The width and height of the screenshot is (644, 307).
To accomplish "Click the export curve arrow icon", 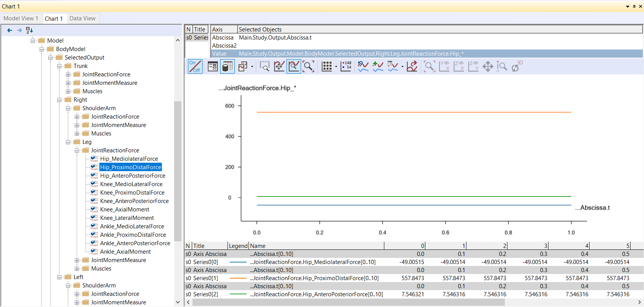I will click(x=412, y=66).
